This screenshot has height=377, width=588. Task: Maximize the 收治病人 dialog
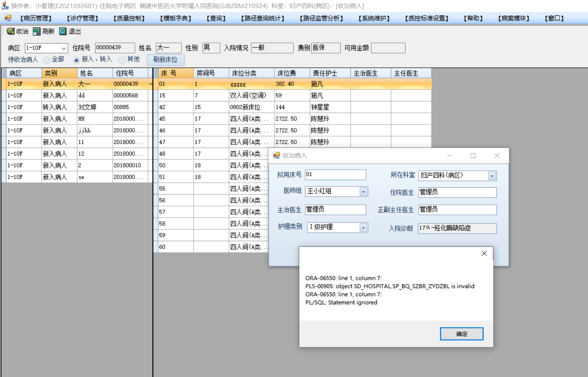point(473,156)
